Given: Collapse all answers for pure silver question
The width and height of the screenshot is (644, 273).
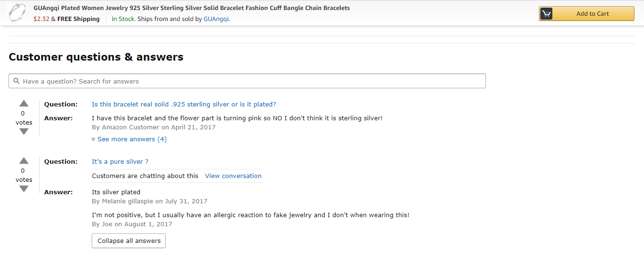Looking at the screenshot, I should coord(128,241).
